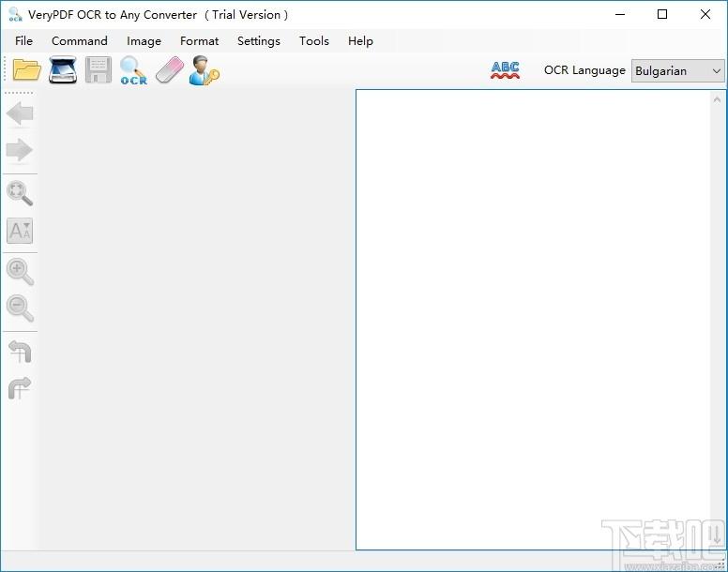Rotate image right with curved arrow
This screenshot has width=728, height=572.
pos(20,388)
